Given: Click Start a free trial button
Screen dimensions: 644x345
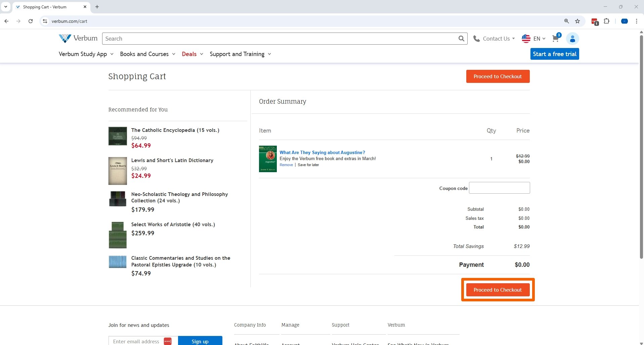Looking at the screenshot, I should tap(555, 54).
